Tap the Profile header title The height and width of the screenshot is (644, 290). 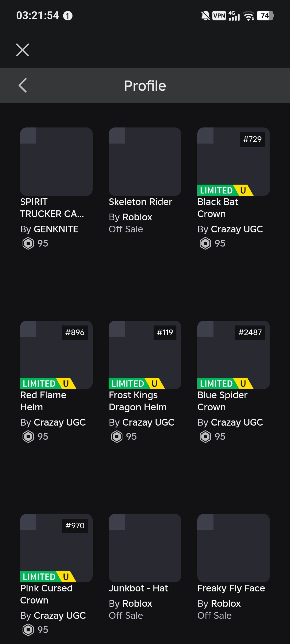(x=145, y=86)
